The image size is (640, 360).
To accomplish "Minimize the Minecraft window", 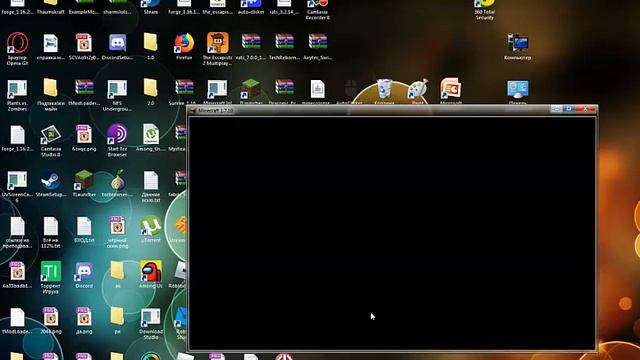I will coord(557,109).
